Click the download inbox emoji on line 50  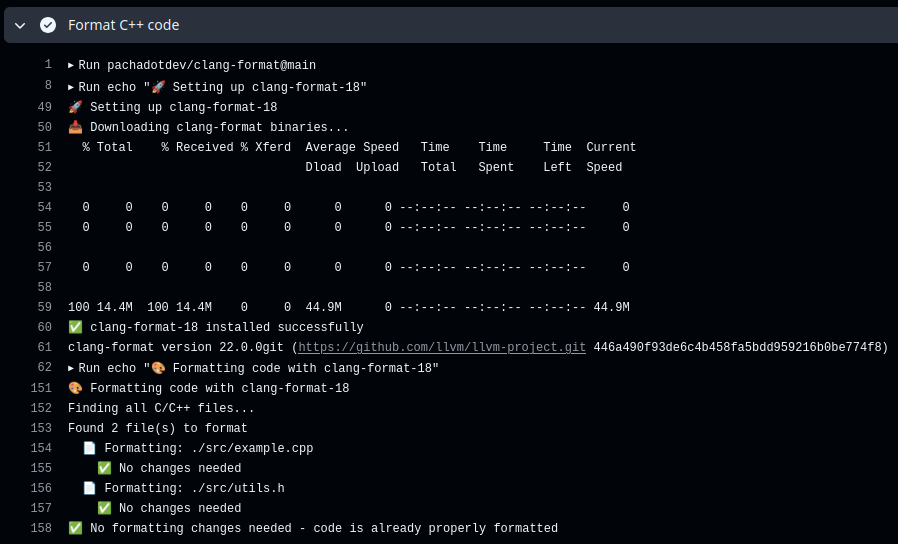click(75, 127)
